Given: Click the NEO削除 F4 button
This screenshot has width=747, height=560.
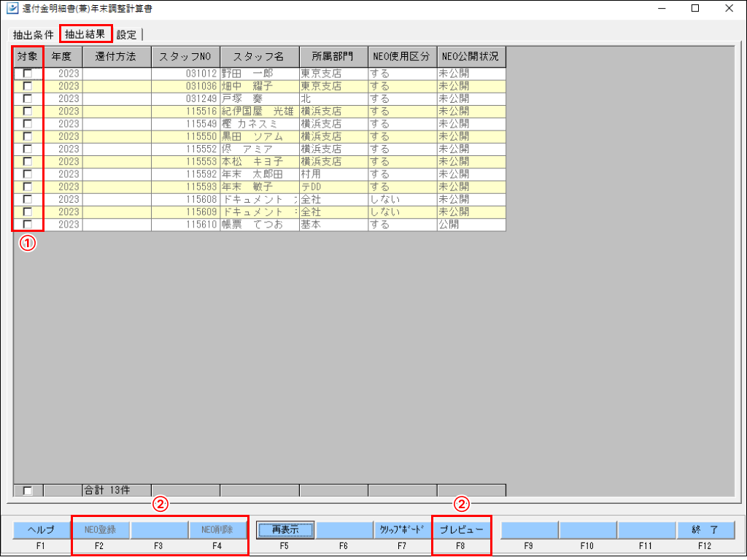Looking at the screenshot, I should click(x=217, y=529).
